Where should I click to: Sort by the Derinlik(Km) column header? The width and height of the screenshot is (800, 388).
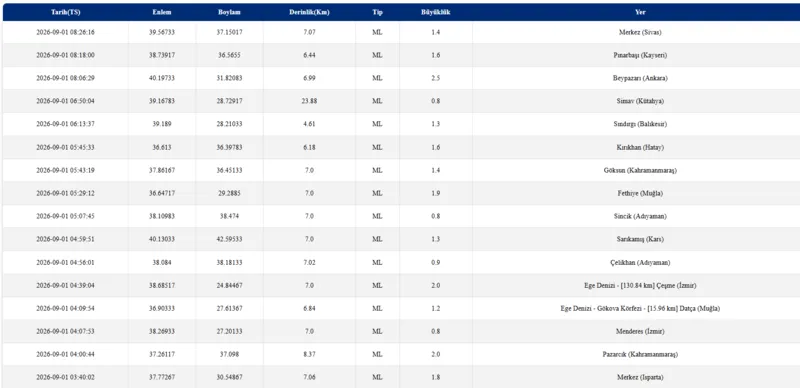tap(309, 12)
